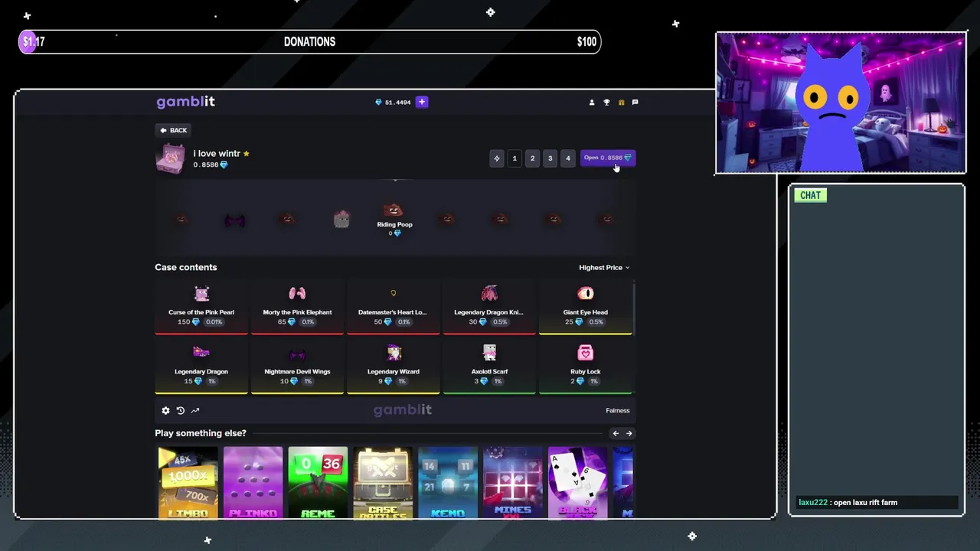The width and height of the screenshot is (980, 551).
Task: Open the history clock icon
Action: click(x=181, y=411)
